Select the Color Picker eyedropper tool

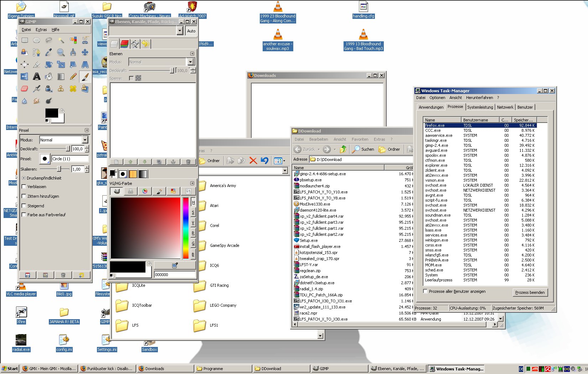(48, 52)
